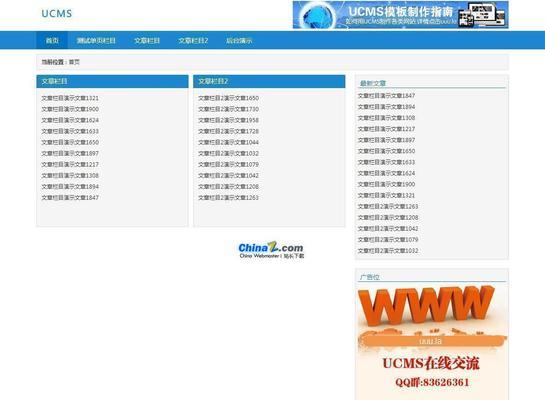545x400 pixels.
Task: Open 文章栏目2演示文章1042 in 文章栏目2 panel
Action: pyautogui.click(x=228, y=175)
